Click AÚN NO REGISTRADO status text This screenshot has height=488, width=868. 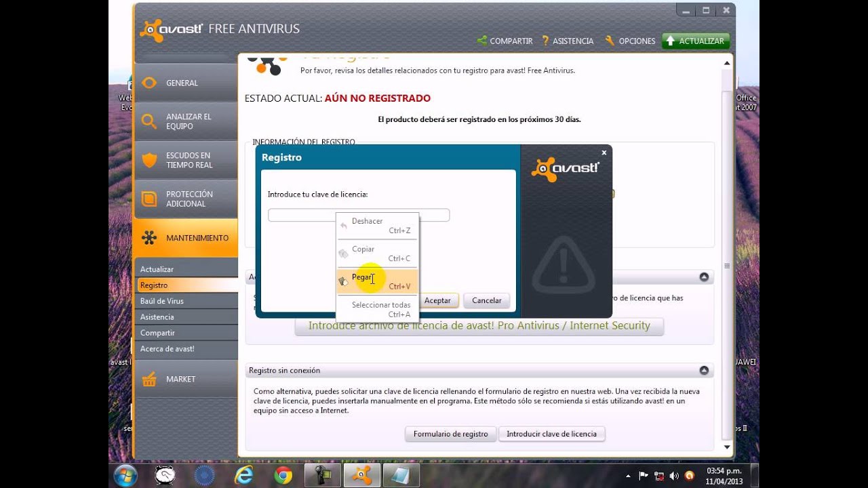click(x=378, y=98)
